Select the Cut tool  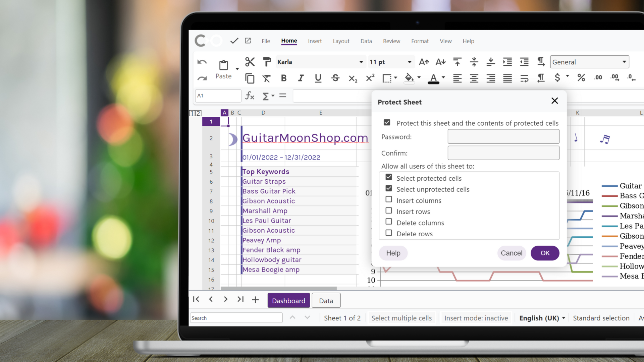(250, 62)
